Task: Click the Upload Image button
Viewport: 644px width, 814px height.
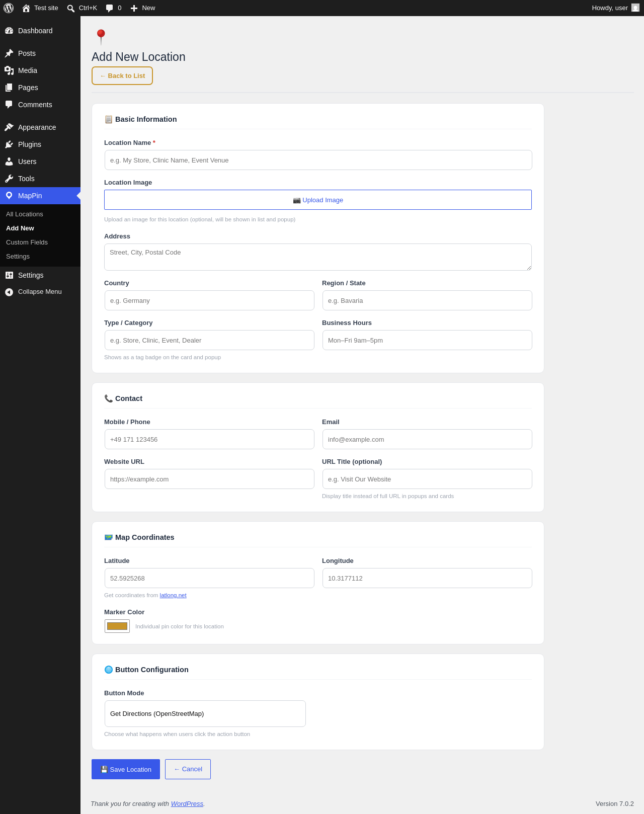Action: click(x=318, y=200)
